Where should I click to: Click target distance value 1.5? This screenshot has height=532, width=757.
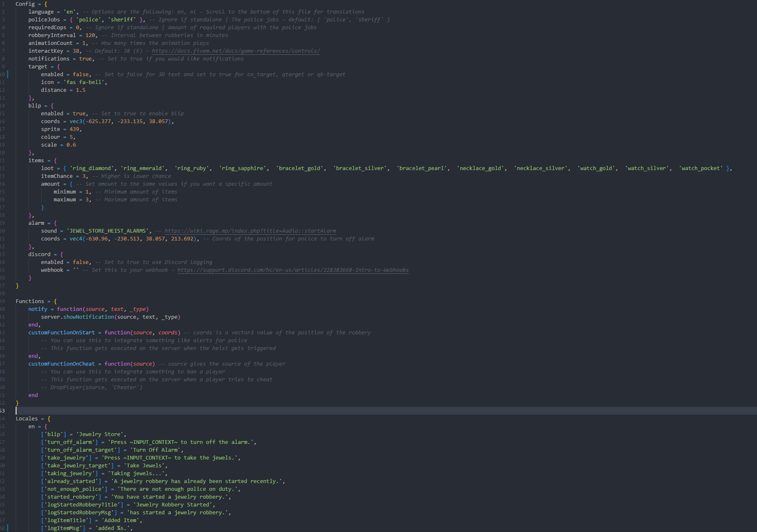[81, 90]
